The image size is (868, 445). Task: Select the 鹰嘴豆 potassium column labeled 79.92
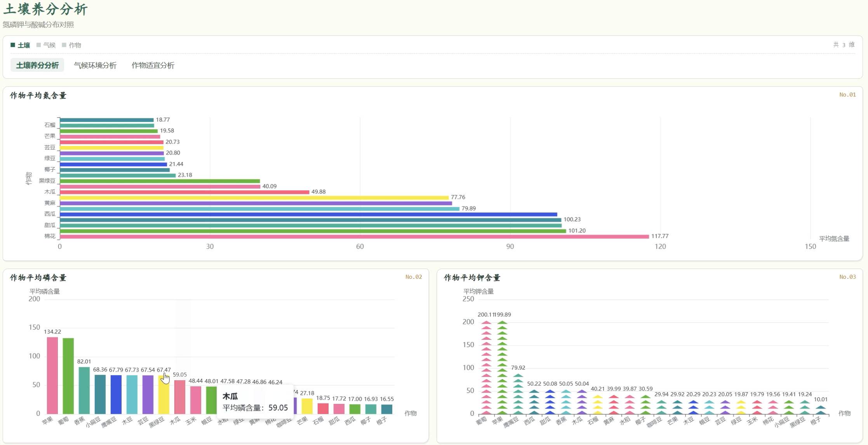[518, 394]
